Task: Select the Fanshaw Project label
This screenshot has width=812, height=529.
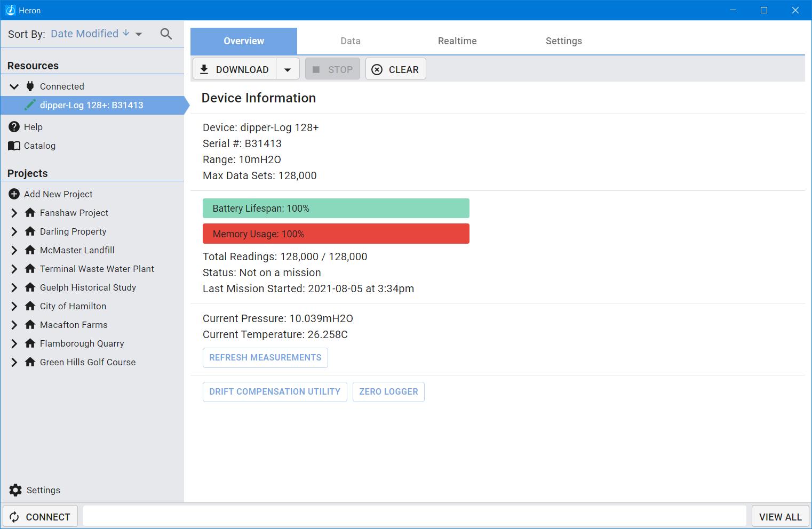Action: tap(74, 213)
